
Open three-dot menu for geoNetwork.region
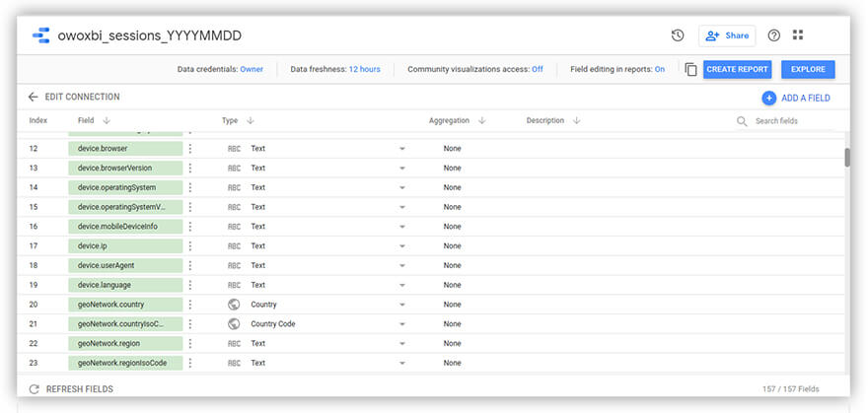point(189,343)
